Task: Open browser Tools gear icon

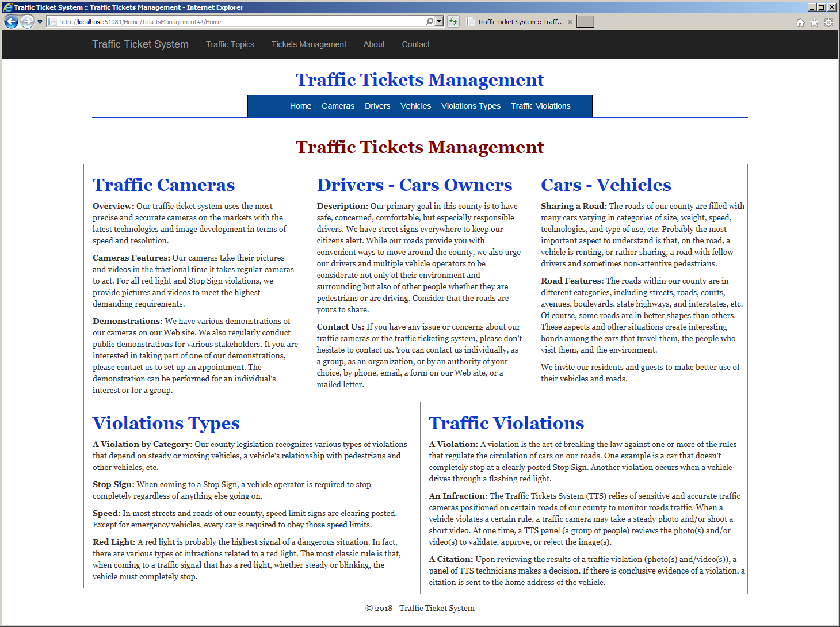Action: 828,22
